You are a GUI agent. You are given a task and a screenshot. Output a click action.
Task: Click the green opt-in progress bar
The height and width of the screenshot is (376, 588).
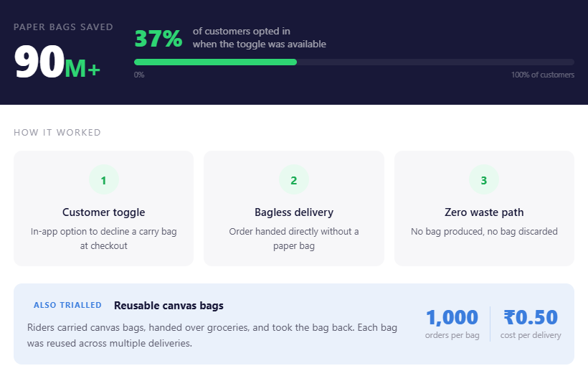point(215,62)
